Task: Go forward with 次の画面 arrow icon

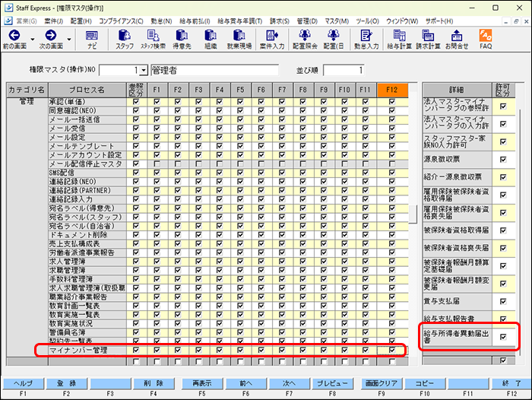Action: (51, 35)
